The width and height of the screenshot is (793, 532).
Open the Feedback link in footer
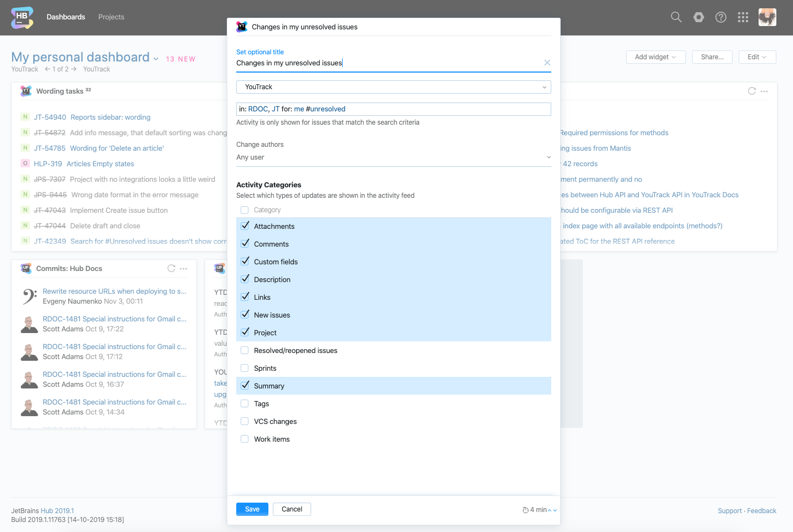point(762,511)
